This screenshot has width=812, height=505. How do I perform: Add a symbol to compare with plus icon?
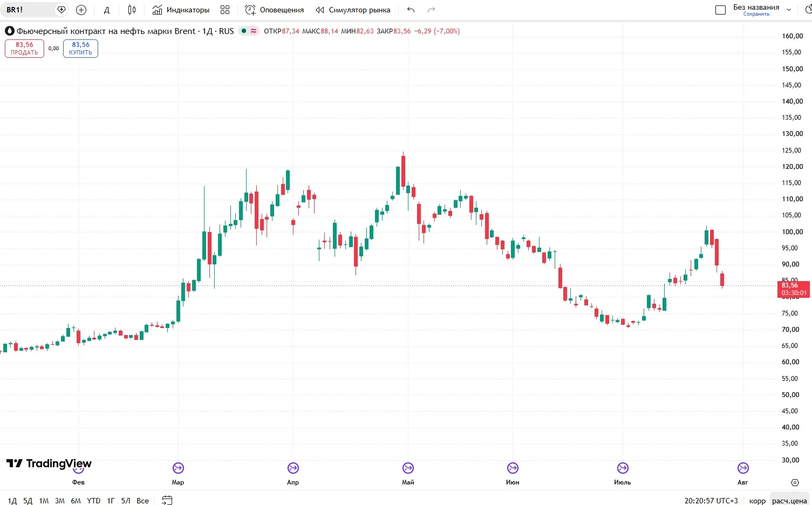(x=81, y=10)
